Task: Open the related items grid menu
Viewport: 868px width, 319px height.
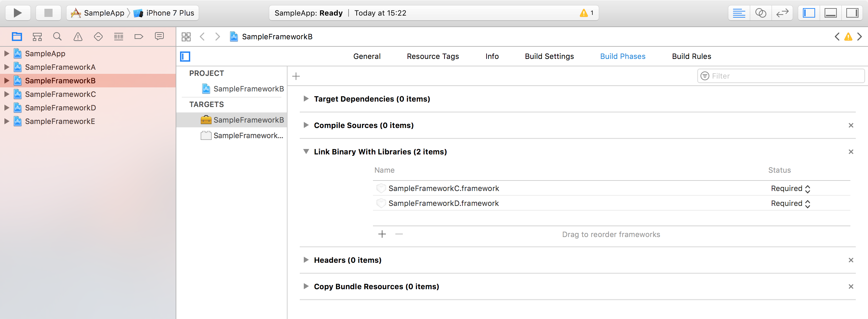Action: point(186,37)
